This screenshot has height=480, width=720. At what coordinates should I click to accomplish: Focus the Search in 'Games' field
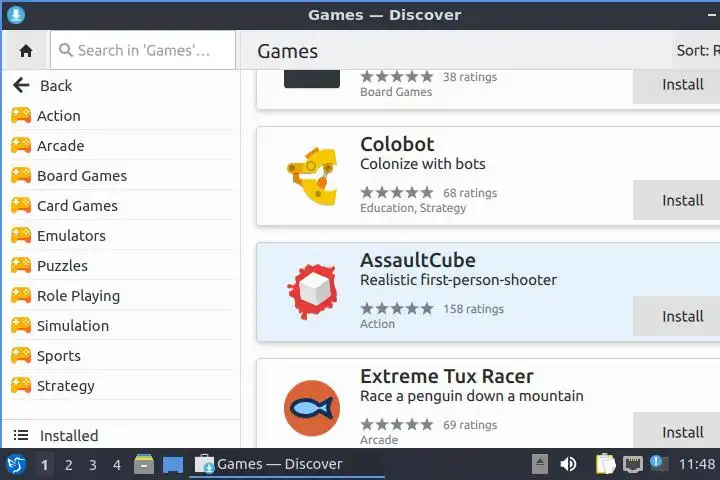tap(143, 50)
